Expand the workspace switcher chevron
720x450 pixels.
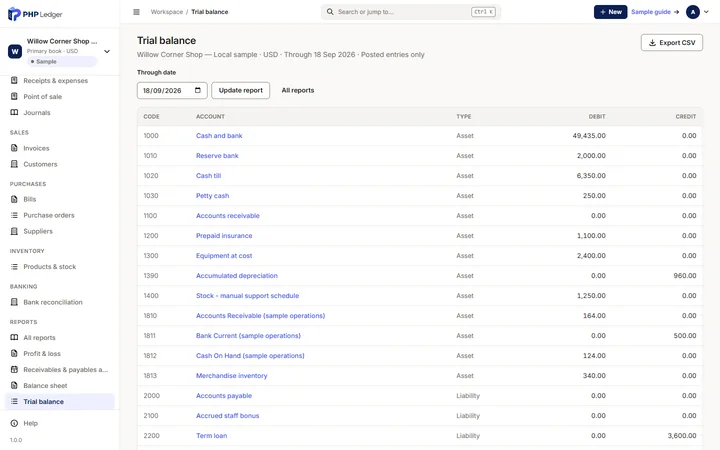(107, 51)
